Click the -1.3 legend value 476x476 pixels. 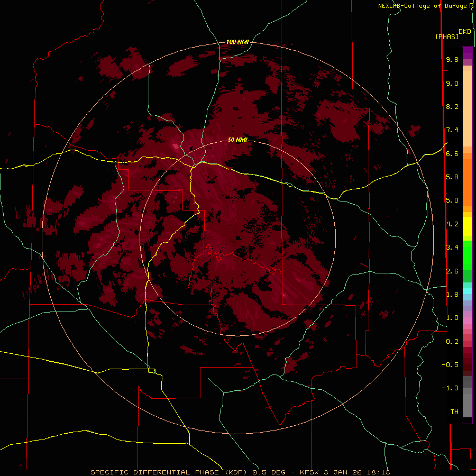click(x=450, y=388)
